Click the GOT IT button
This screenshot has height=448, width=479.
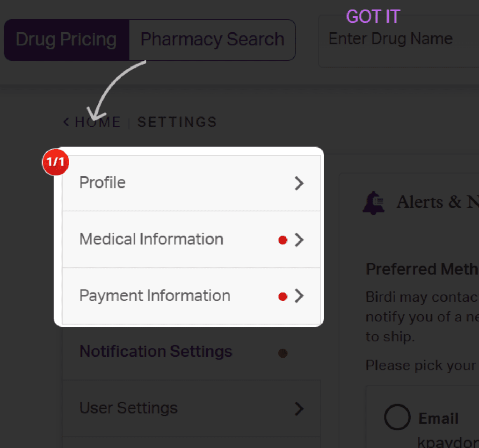373,16
